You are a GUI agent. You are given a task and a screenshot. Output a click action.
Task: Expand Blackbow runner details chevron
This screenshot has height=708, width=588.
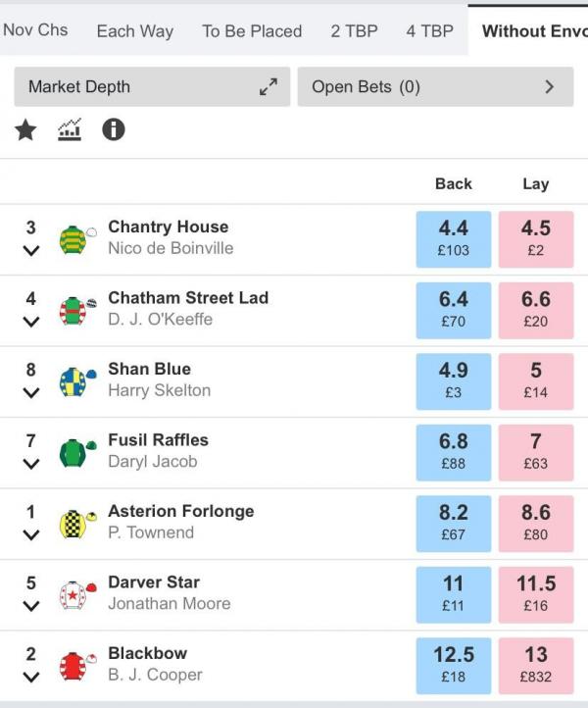tap(30, 677)
